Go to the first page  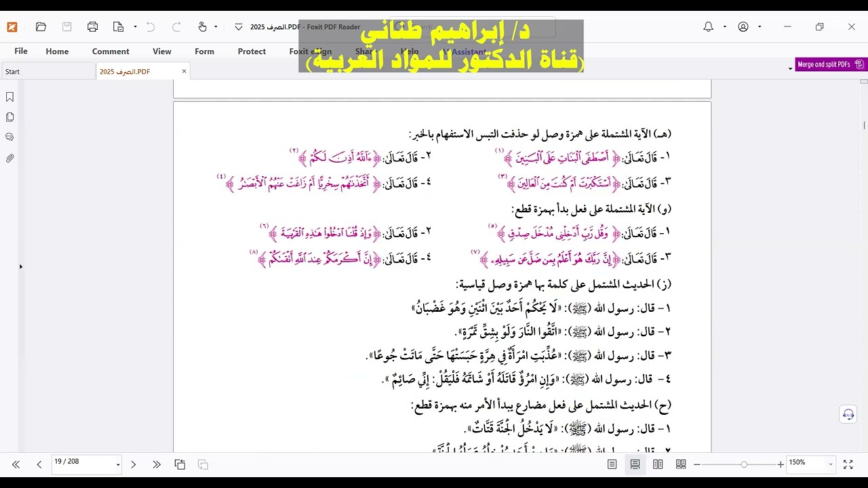pos(16,464)
